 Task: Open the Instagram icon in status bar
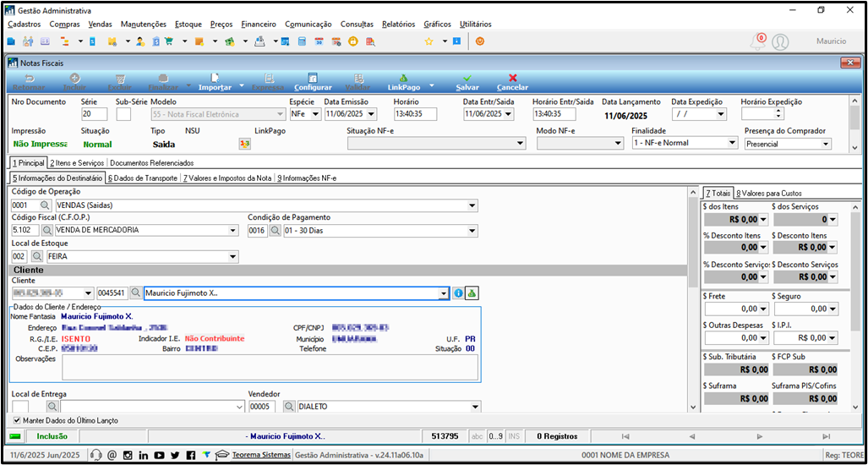point(128,455)
